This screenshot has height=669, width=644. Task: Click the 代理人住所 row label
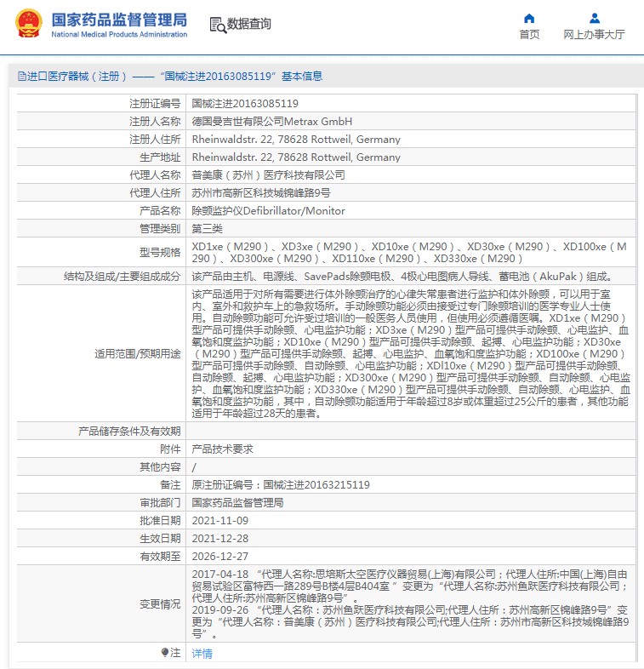[155, 193]
